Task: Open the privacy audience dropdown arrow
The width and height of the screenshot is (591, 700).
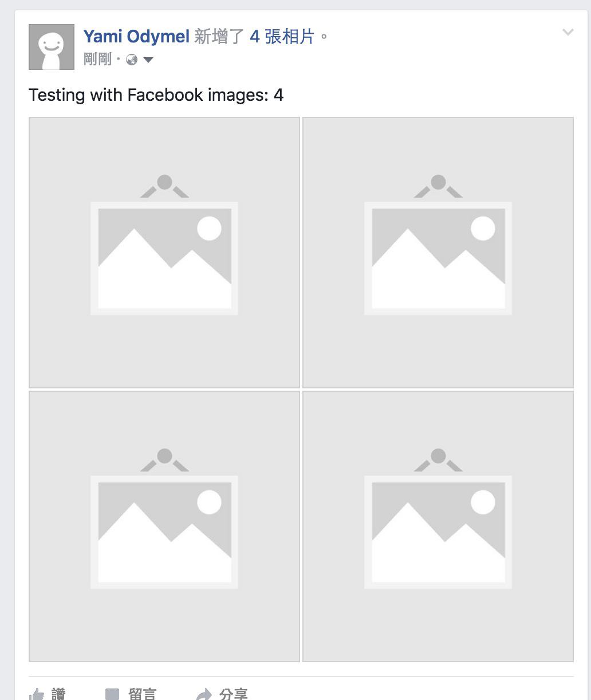Action: click(148, 60)
